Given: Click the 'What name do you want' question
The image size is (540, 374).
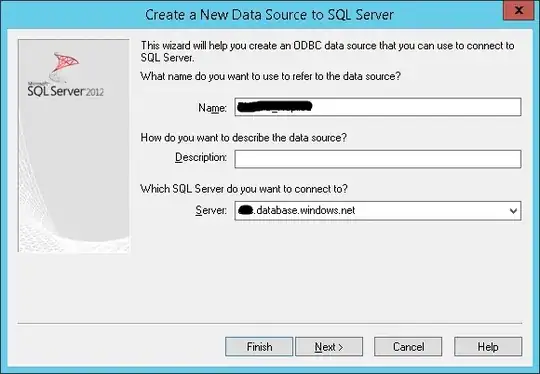Looking at the screenshot, I should point(271,76).
